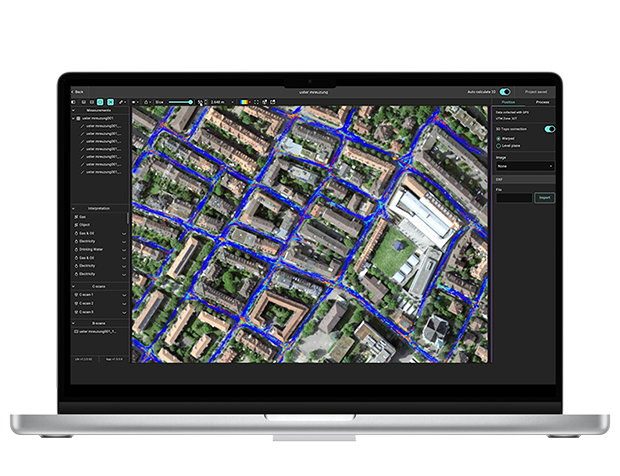620x476 pixels.
Task: Collapse the C-scans section
Action: pyautogui.click(x=74, y=286)
